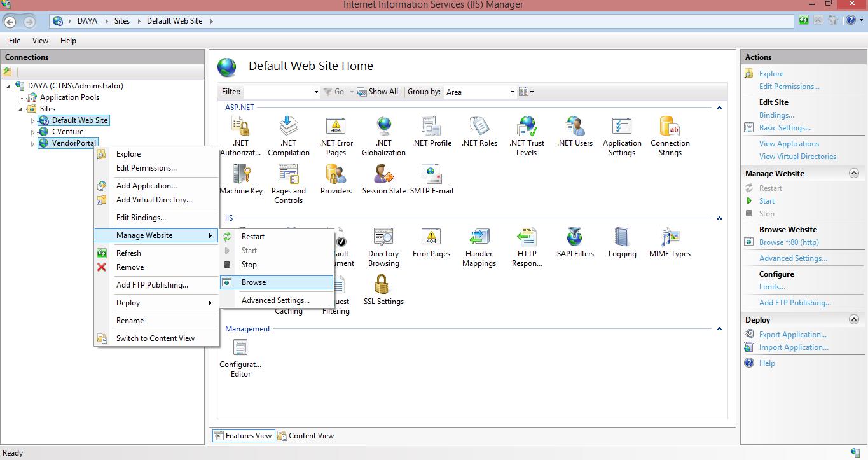The height and width of the screenshot is (460, 868).
Task: Open the Session State icon
Action: (x=383, y=179)
